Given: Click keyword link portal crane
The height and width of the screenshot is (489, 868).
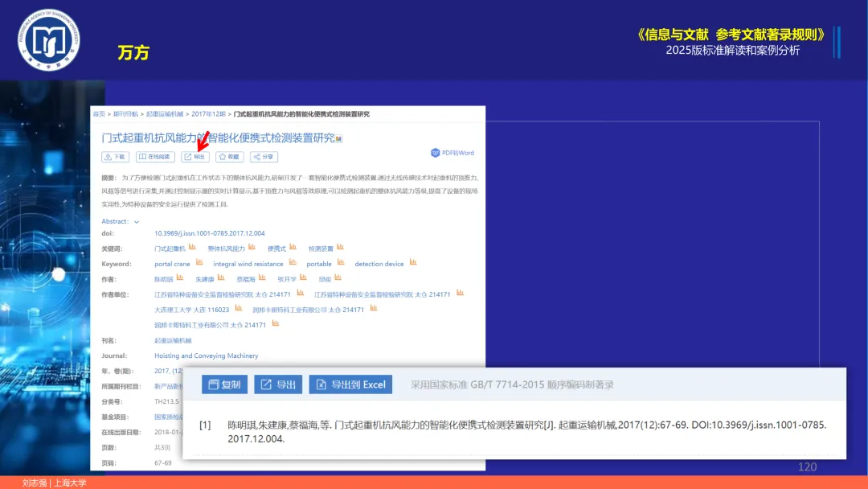Looking at the screenshot, I should coord(172,264).
